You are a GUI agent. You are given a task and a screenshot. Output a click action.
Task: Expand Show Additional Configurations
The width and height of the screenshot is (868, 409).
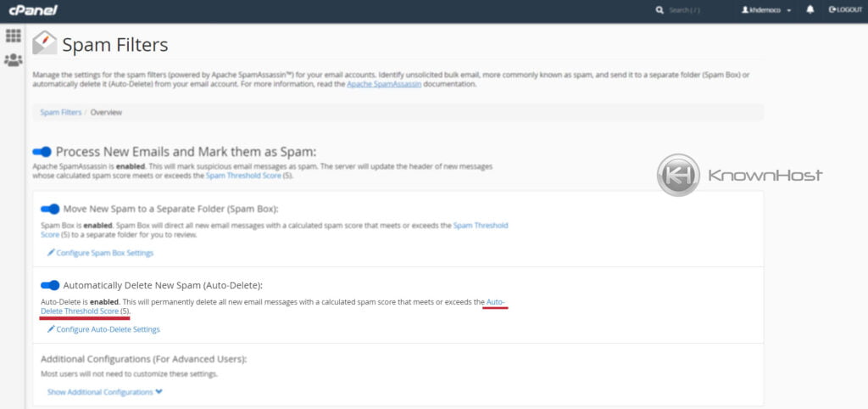coord(104,392)
